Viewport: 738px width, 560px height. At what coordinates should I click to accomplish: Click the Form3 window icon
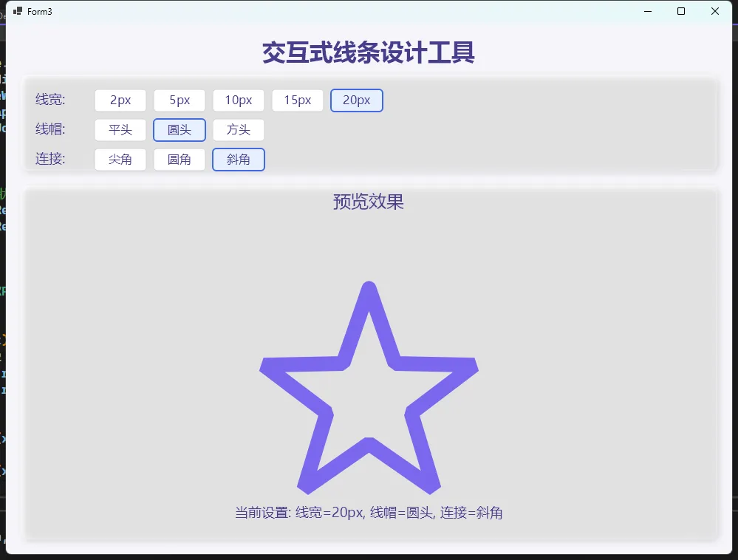pyautogui.click(x=18, y=11)
